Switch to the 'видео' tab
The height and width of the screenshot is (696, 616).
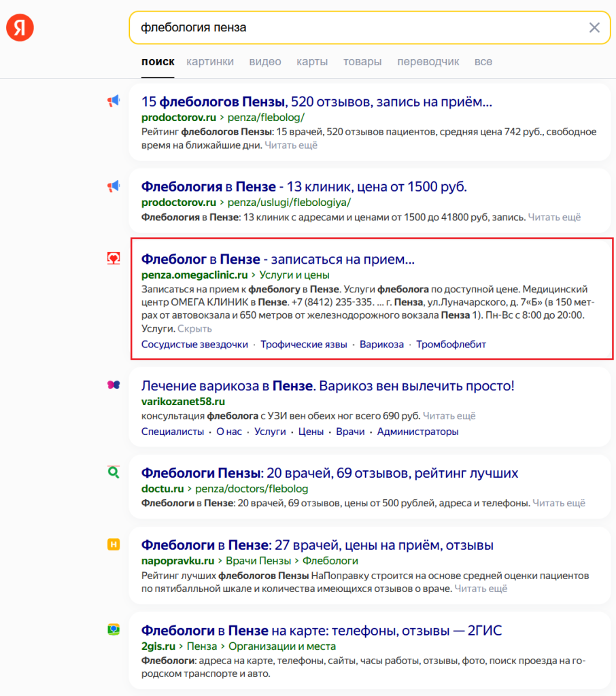[x=265, y=62]
